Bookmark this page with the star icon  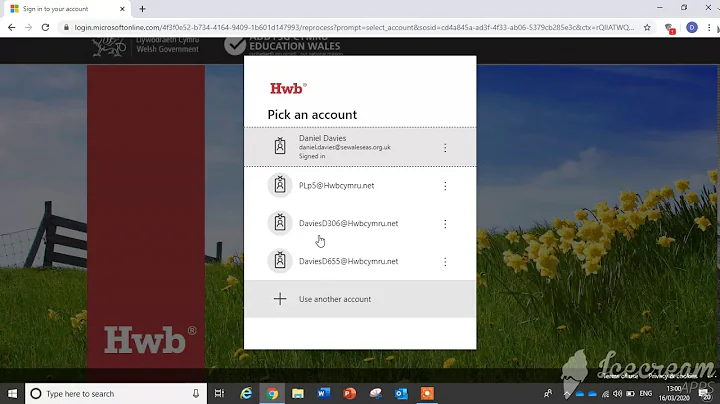(x=647, y=28)
